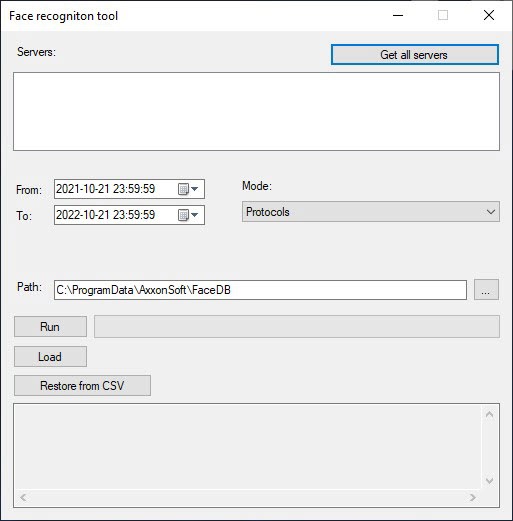This screenshot has width=513, height=521.
Task: Expand the Mode dropdown showing Protocols
Action: 371,212
